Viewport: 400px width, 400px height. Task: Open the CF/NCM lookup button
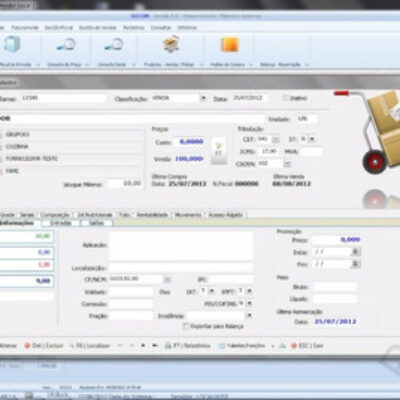click(167, 279)
